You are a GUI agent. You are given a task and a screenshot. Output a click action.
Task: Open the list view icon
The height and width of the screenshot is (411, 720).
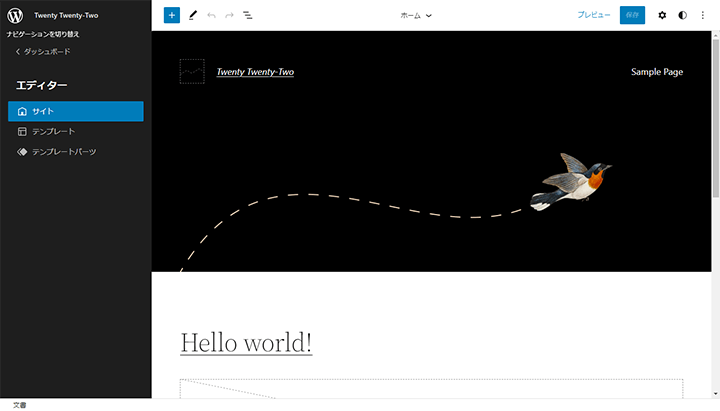click(248, 15)
